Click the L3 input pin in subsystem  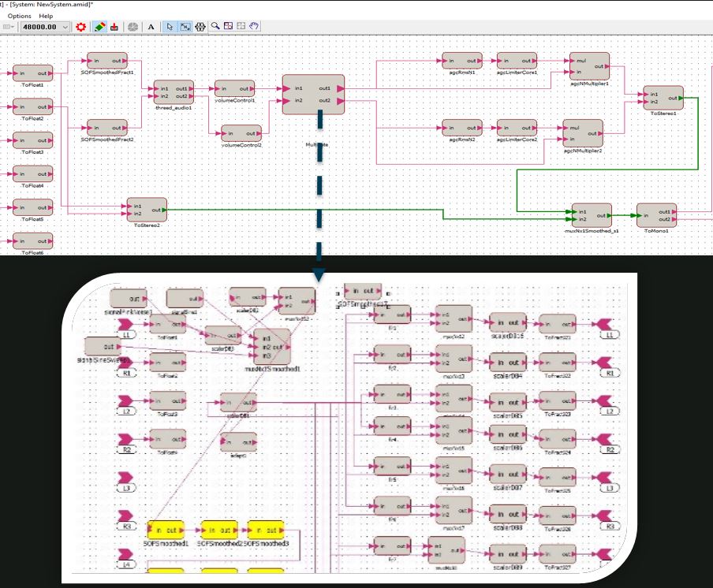[x=126, y=478]
